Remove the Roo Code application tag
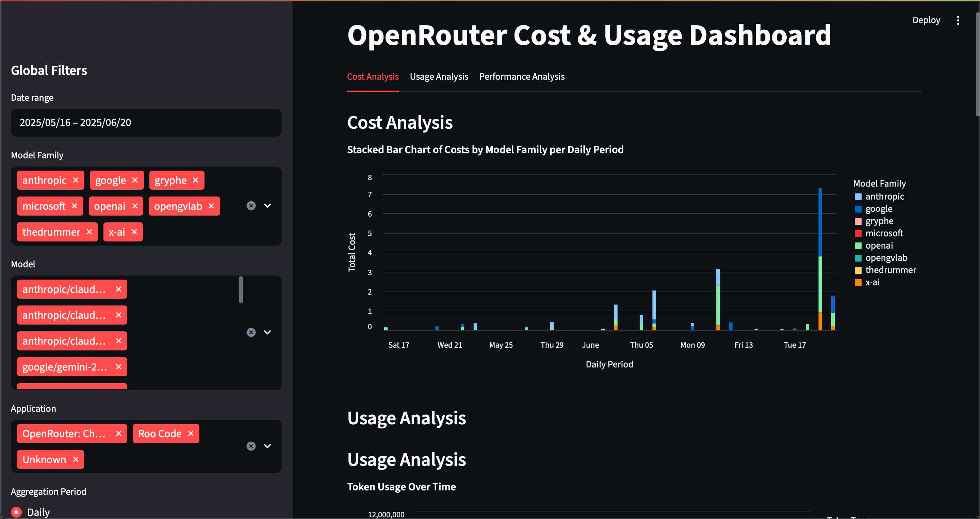The height and width of the screenshot is (519, 980). point(191,433)
